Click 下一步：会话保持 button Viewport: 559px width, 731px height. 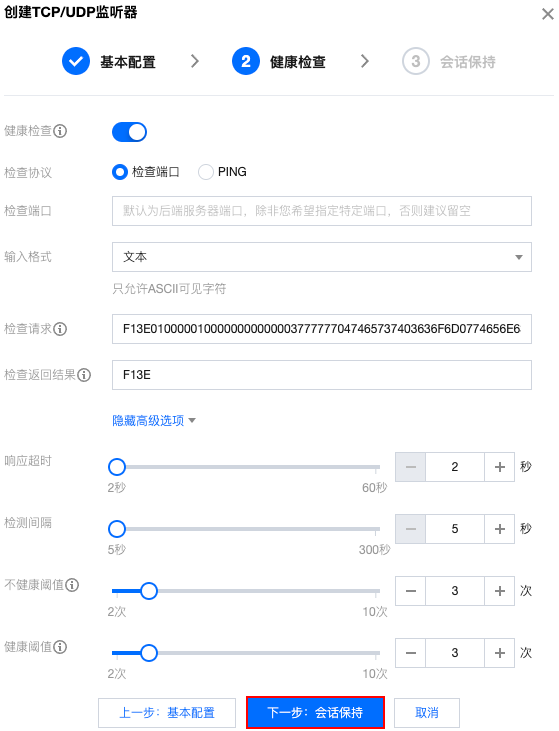tap(315, 712)
